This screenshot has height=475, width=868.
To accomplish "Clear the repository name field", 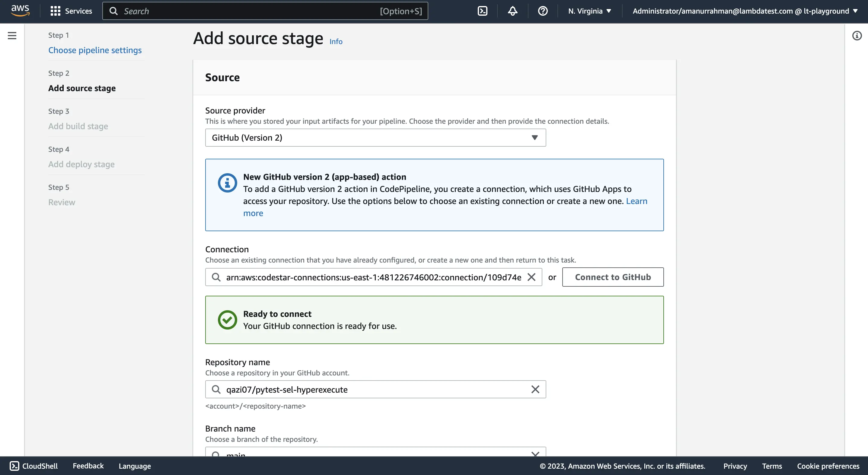I will (535, 389).
